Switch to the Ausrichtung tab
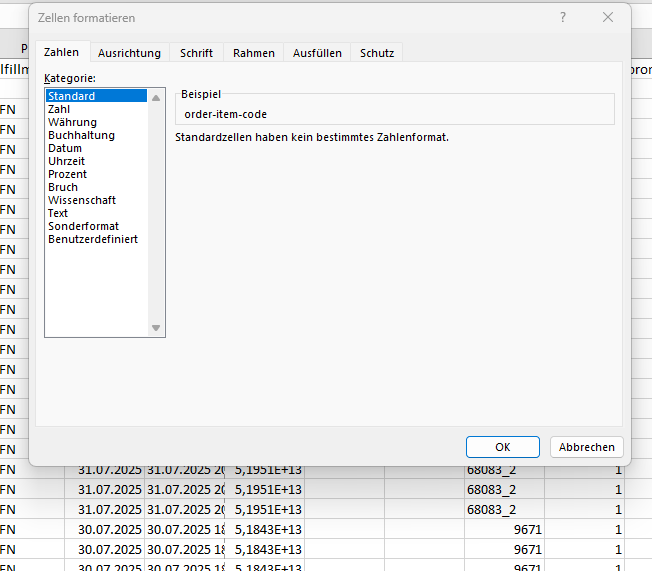 tap(129, 53)
